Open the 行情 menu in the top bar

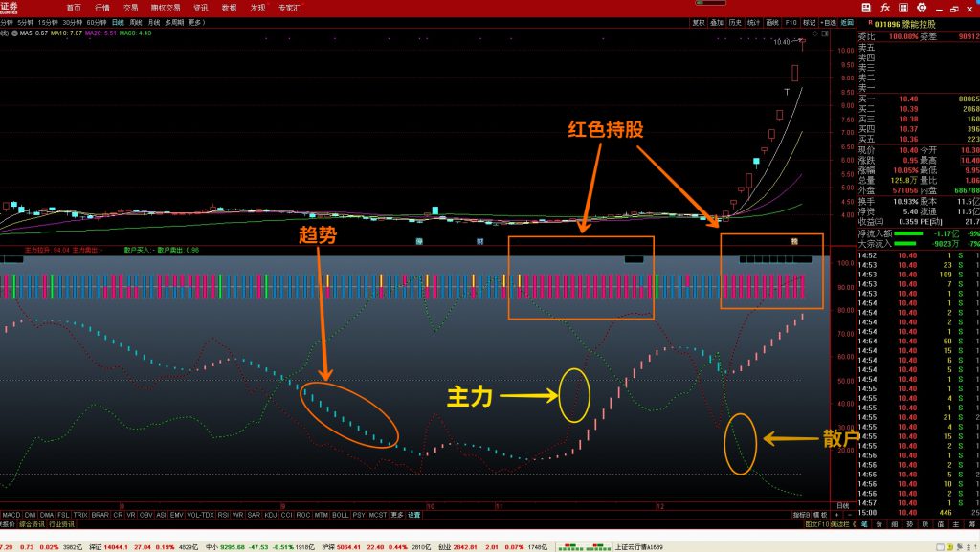point(101,7)
